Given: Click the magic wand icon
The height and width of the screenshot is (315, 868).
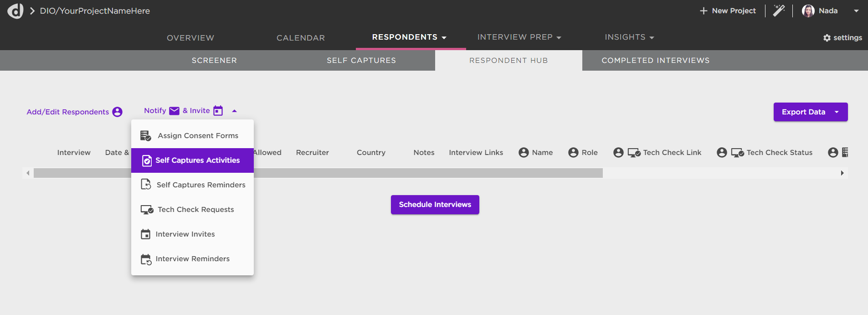Looking at the screenshot, I should (x=779, y=10).
